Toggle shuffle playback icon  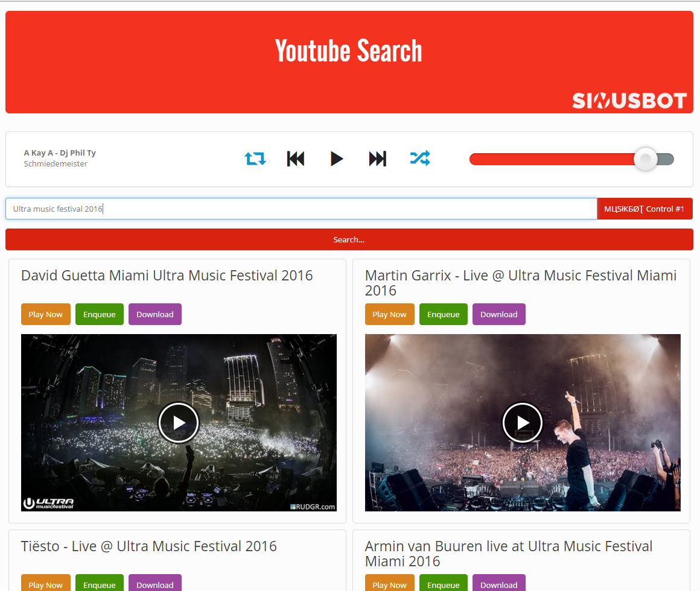point(420,158)
